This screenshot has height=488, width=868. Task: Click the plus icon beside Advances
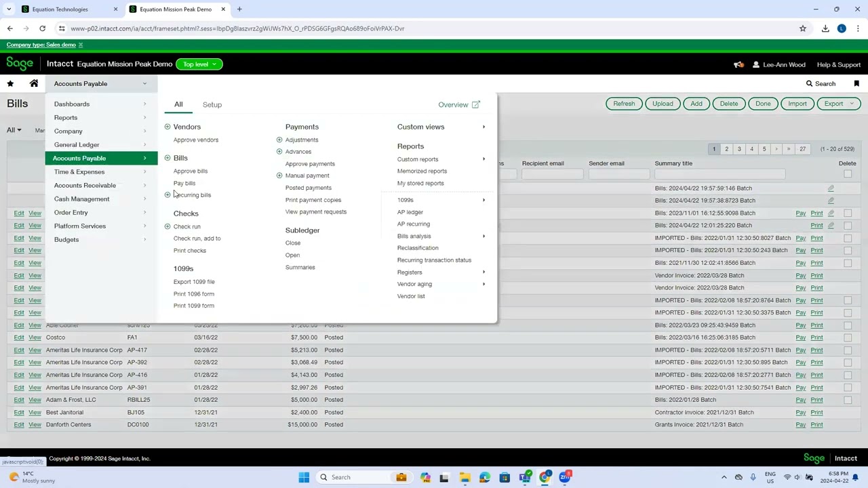click(279, 152)
